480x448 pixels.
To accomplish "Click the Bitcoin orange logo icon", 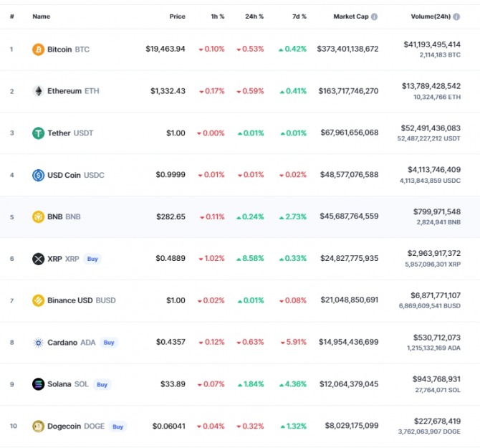I will click(38, 49).
